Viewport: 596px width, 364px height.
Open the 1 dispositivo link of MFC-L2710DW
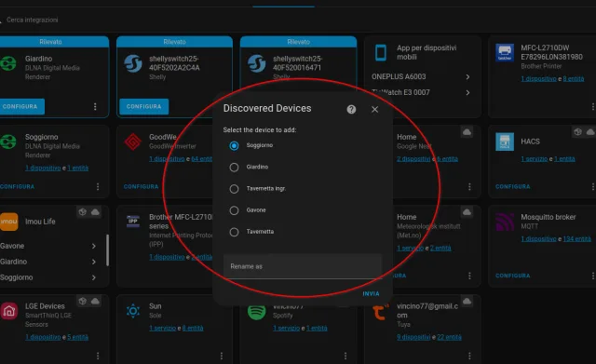point(538,78)
